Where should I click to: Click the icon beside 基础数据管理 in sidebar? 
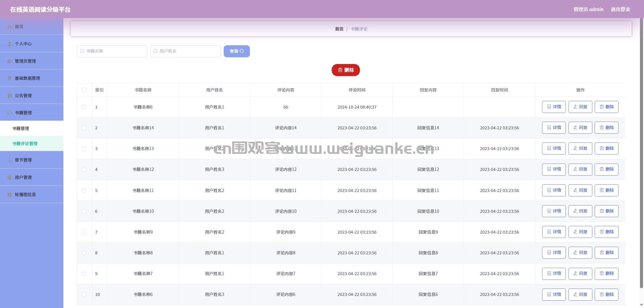tap(9, 78)
